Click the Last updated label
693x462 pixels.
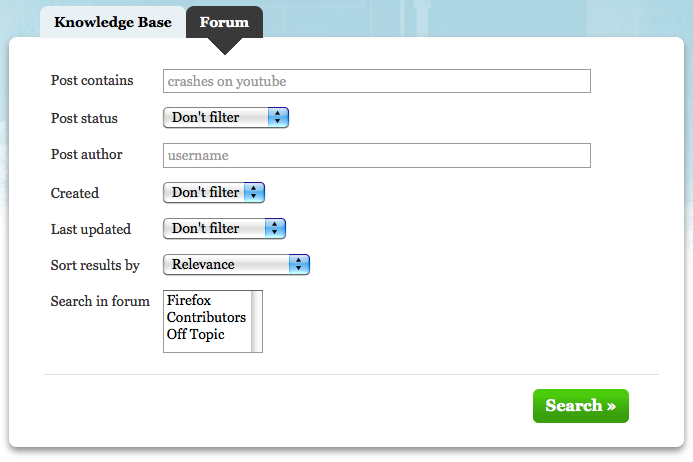click(x=91, y=229)
